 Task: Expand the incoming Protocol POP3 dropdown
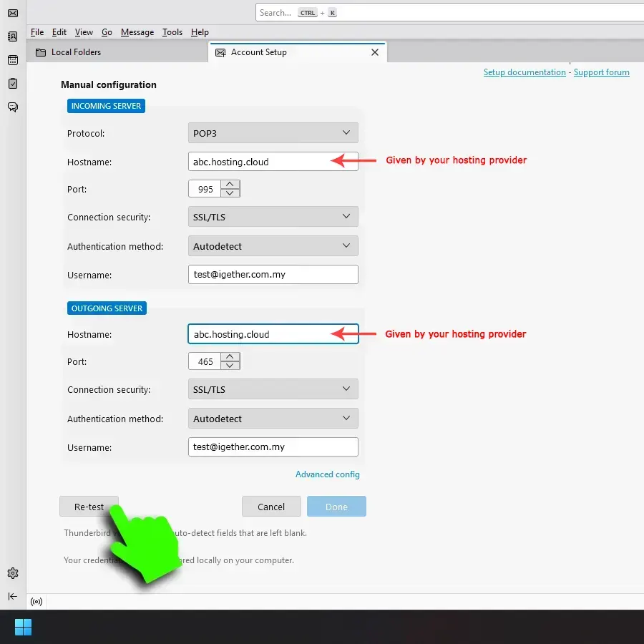tap(273, 133)
